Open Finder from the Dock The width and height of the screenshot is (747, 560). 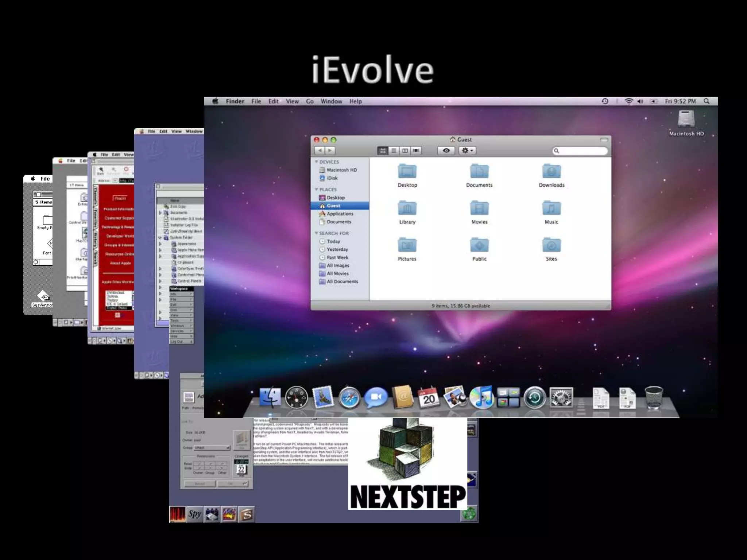tap(270, 397)
